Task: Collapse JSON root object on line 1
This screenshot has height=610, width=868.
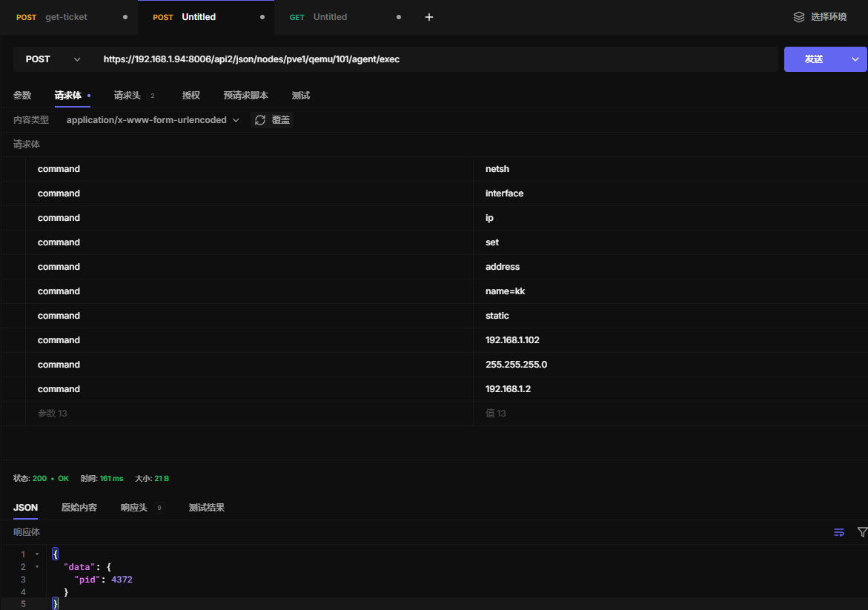Action: tap(38, 554)
